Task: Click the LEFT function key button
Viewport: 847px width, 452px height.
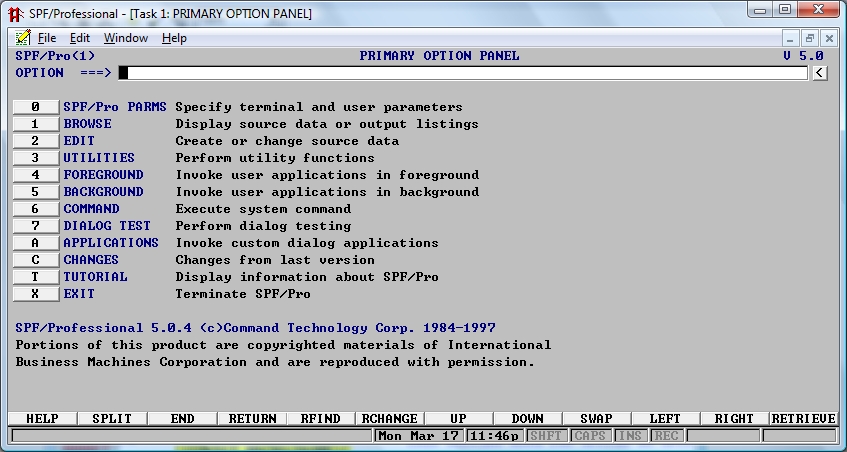Action: click(665, 419)
